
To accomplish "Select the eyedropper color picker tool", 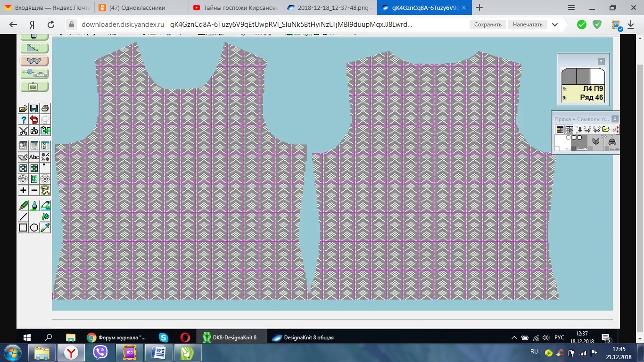I will pos(45,228).
